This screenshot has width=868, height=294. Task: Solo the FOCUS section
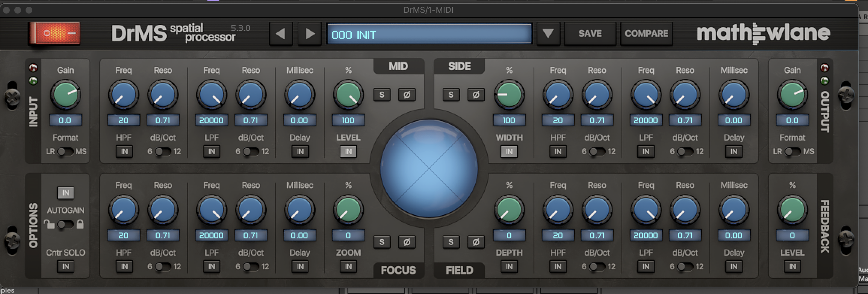click(x=382, y=242)
